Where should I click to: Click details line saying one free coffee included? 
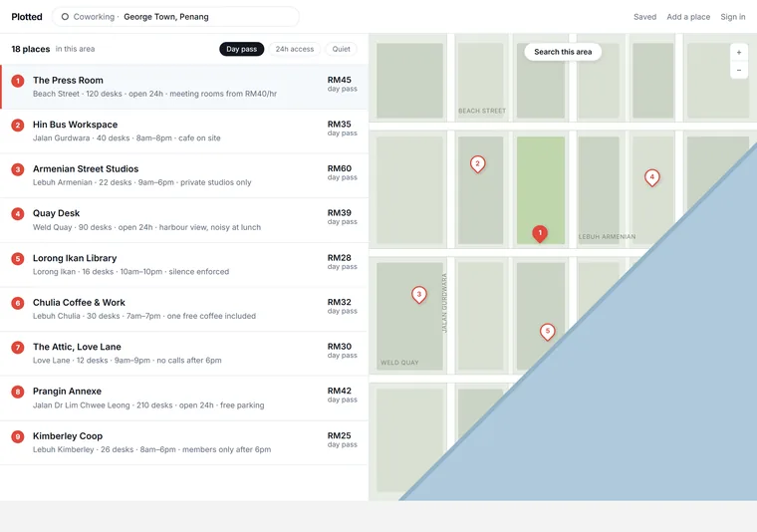[144, 316]
